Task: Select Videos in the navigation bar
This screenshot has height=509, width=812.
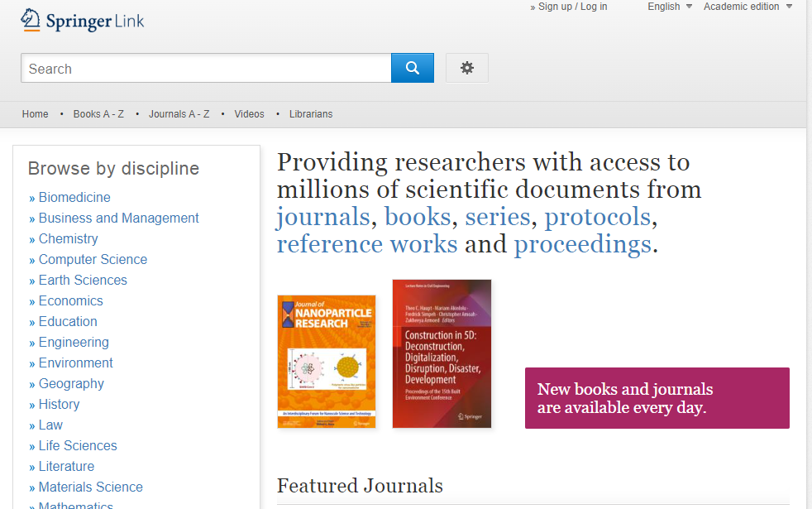Action: tap(249, 114)
